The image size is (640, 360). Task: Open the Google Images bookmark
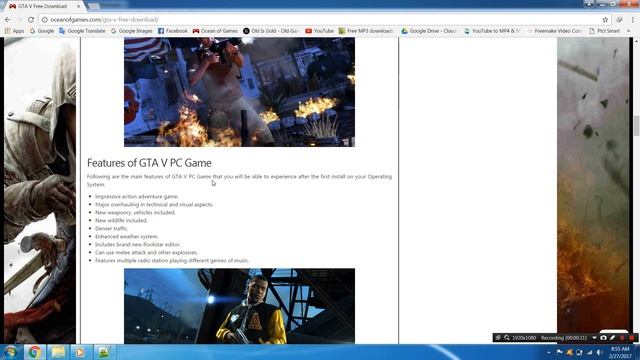coord(131,31)
